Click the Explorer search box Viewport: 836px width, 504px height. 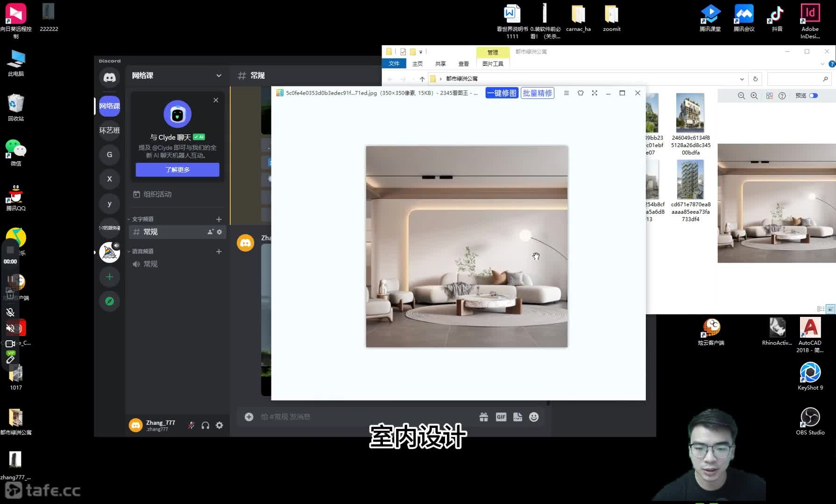tap(799, 79)
